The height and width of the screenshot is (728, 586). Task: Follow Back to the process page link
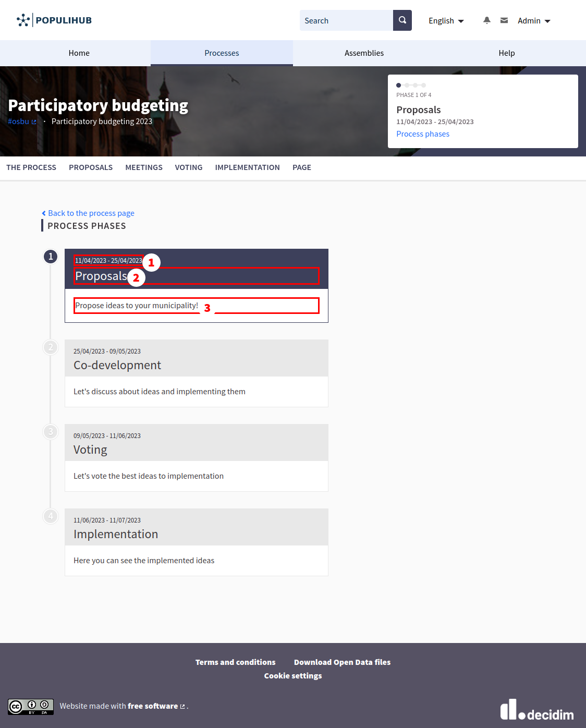(x=91, y=213)
